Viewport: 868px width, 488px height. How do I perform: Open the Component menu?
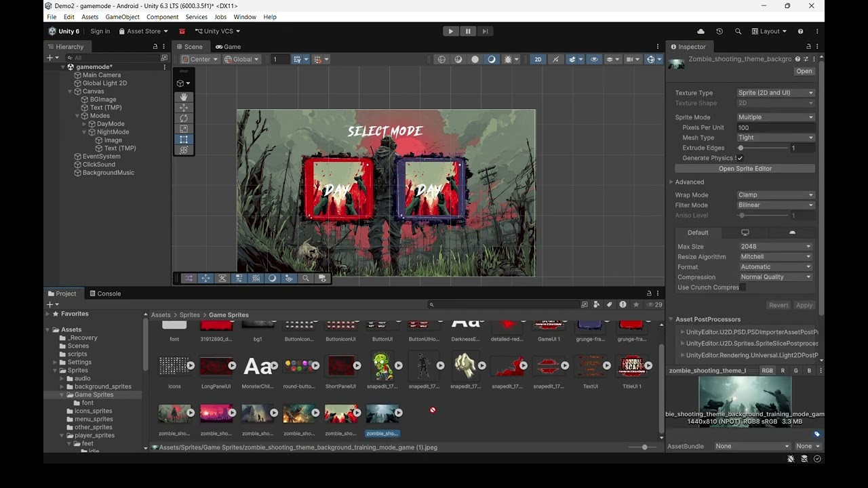pos(162,17)
